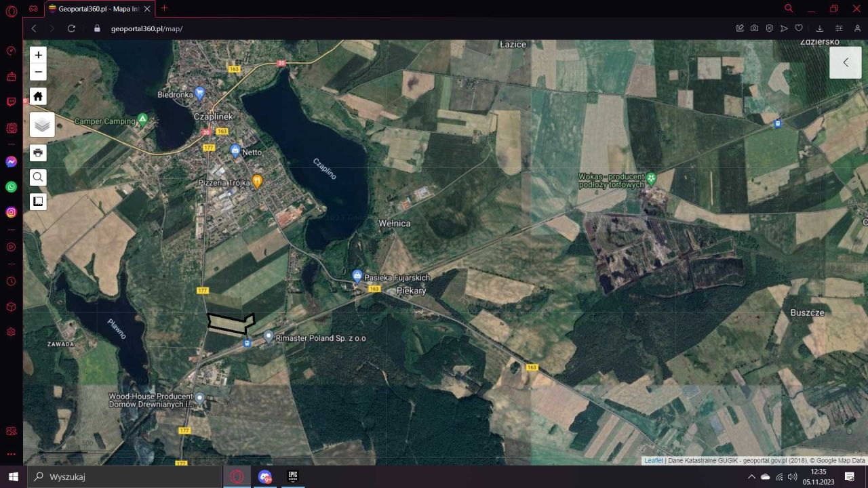Screen dimensions: 868x488
Task: Open the GX Corner gamepad tab
Action: point(33,9)
